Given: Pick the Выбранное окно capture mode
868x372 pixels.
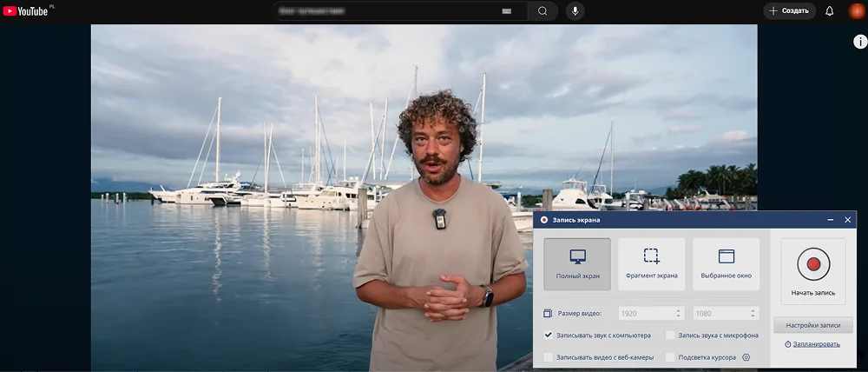Looking at the screenshot, I should [727, 263].
